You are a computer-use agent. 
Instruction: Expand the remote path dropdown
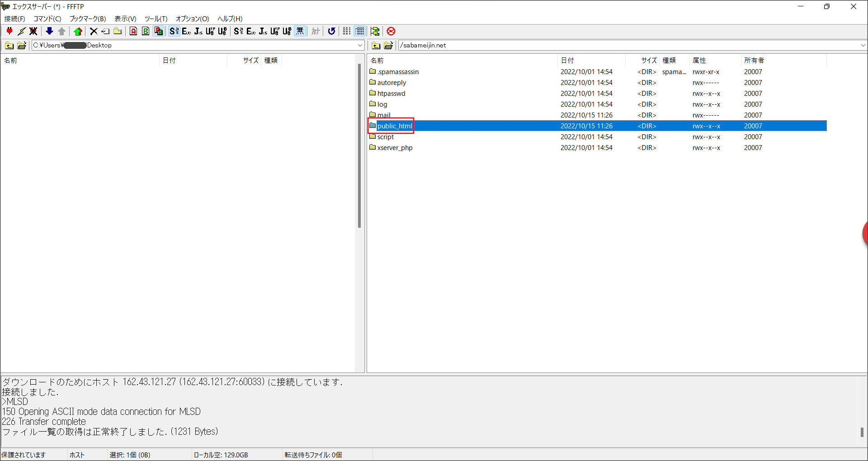863,45
